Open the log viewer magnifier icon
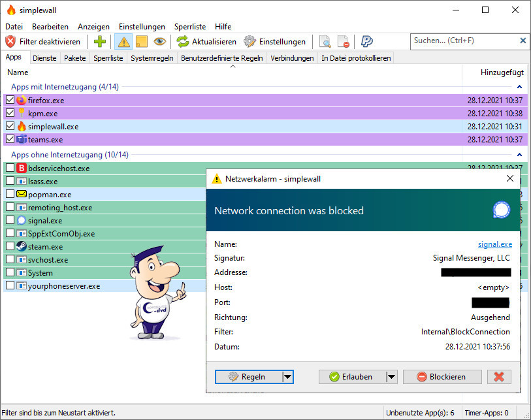531x420 pixels. point(325,41)
